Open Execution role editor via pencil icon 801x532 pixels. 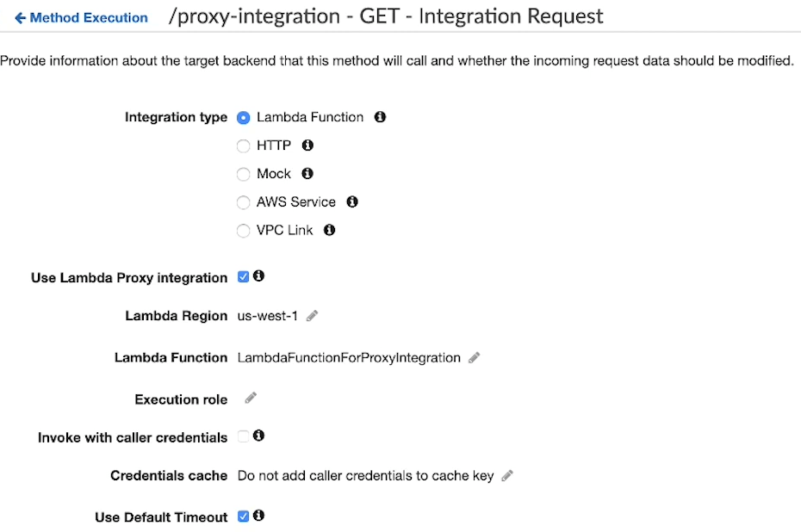click(x=250, y=399)
